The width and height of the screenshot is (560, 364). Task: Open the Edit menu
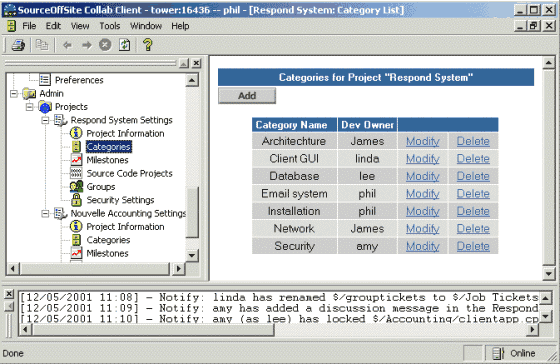point(53,26)
